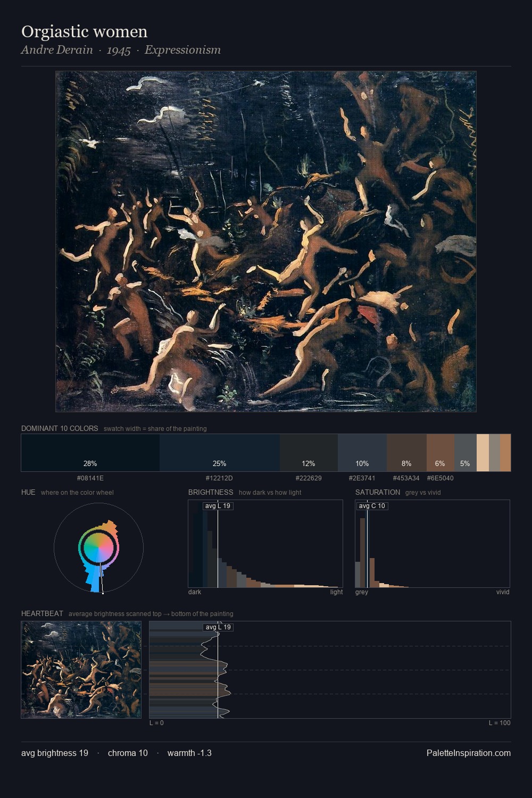The image size is (532, 798).
Task: Click 'avg brightness 19' in the footer
Action: point(55,753)
